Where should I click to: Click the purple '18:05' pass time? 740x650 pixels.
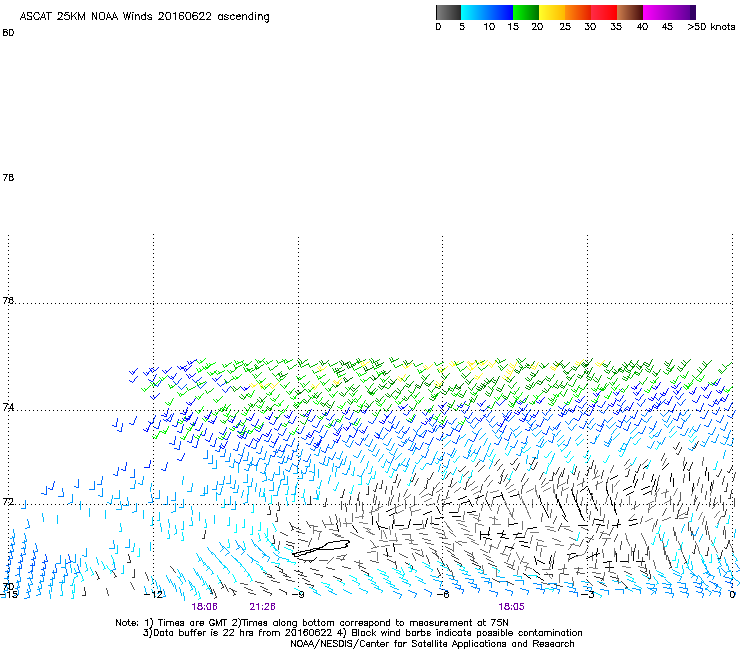tap(511, 607)
